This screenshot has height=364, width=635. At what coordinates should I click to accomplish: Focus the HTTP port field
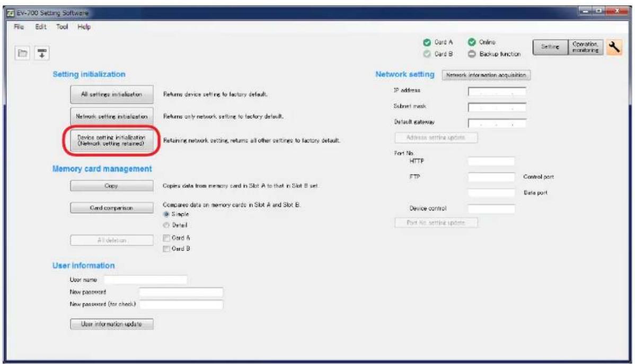(491, 162)
